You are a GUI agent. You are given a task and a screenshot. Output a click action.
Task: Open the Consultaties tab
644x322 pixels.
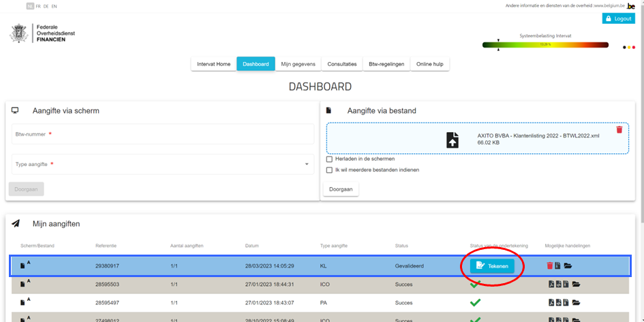pyautogui.click(x=341, y=64)
